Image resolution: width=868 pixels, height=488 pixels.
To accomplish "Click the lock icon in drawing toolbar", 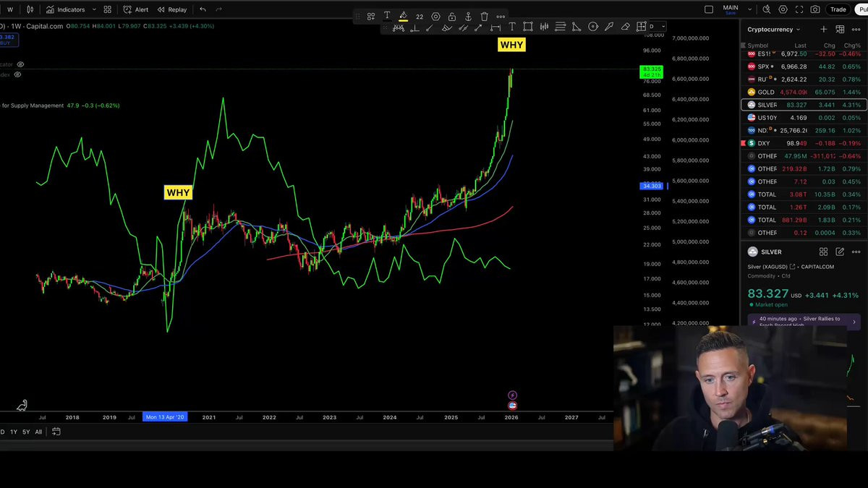I will point(452,17).
